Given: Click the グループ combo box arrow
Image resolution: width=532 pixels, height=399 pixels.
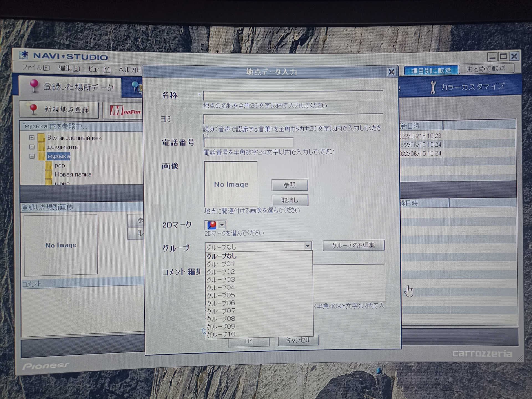Looking at the screenshot, I should click(x=308, y=246).
